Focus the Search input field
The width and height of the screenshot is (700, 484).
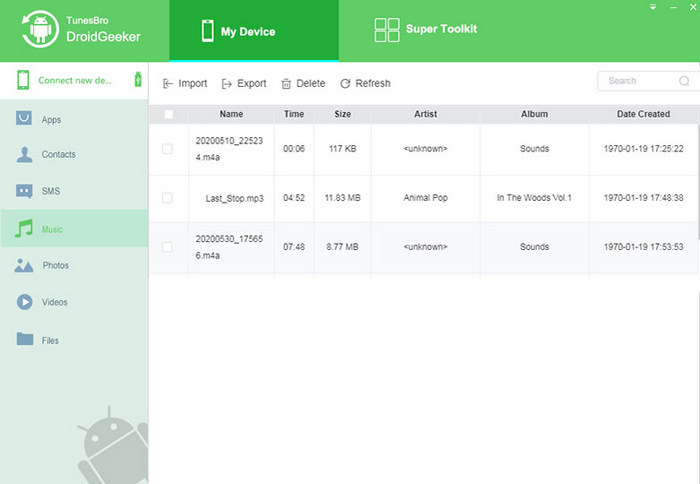pos(648,81)
